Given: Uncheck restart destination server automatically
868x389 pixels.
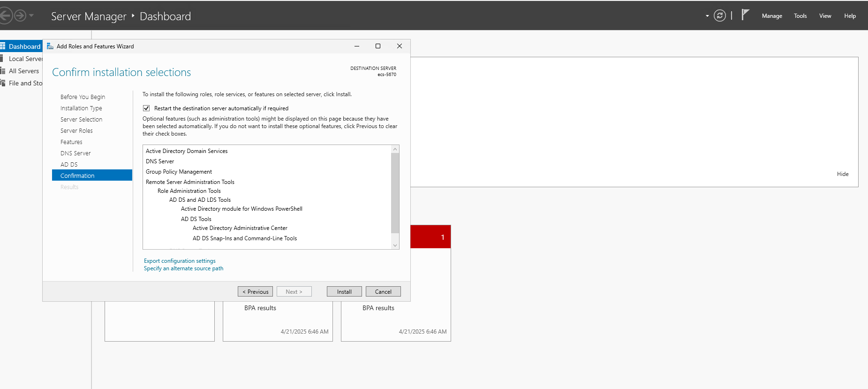Looking at the screenshot, I should 146,108.
